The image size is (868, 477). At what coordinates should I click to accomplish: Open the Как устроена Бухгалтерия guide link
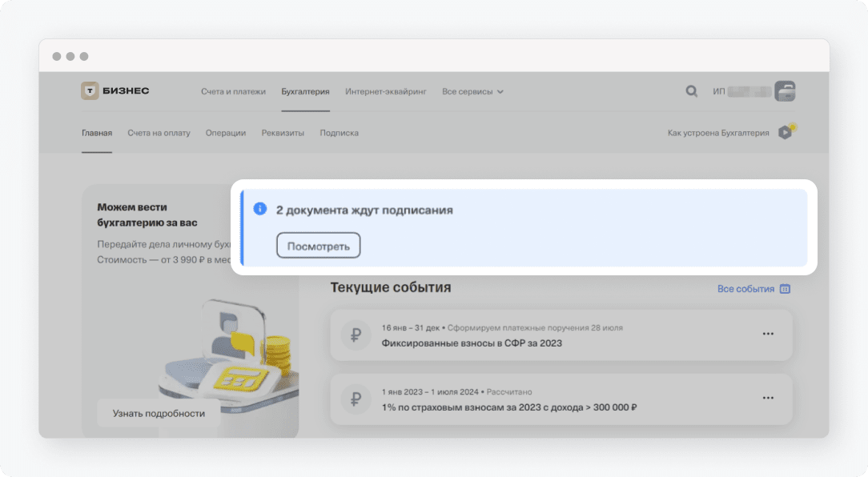click(x=717, y=133)
